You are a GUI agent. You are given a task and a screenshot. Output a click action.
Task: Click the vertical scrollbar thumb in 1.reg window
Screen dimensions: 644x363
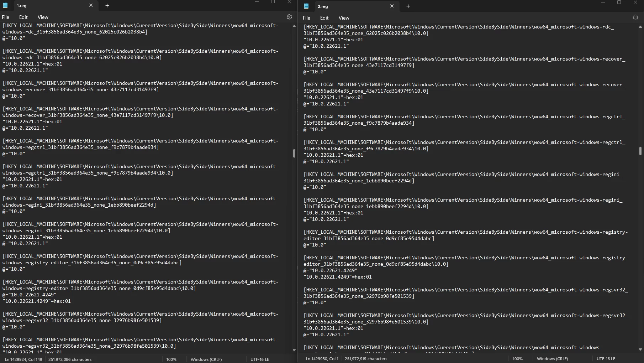(294, 153)
